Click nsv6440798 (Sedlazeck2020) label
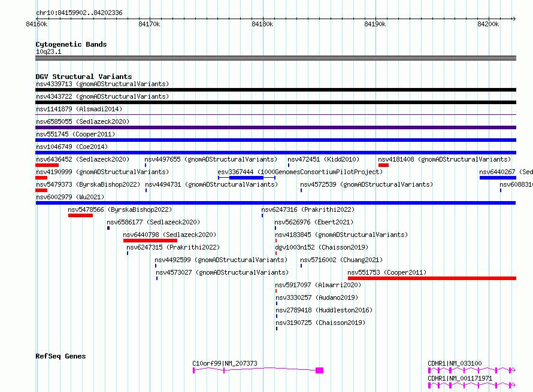Image resolution: width=533 pixels, height=392 pixels. tap(169, 235)
